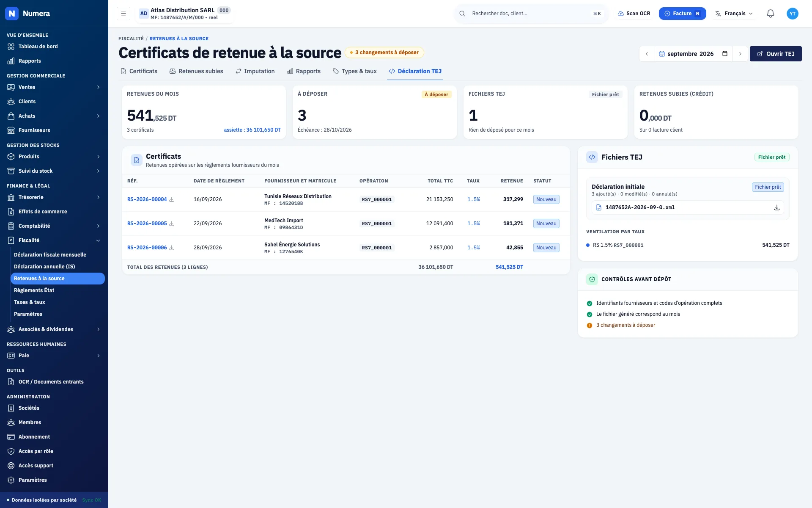Image resolution: width=812 pixels, height=508 pixels.
Task: Open Règlements État submenu item
Action: coord(58,290)
